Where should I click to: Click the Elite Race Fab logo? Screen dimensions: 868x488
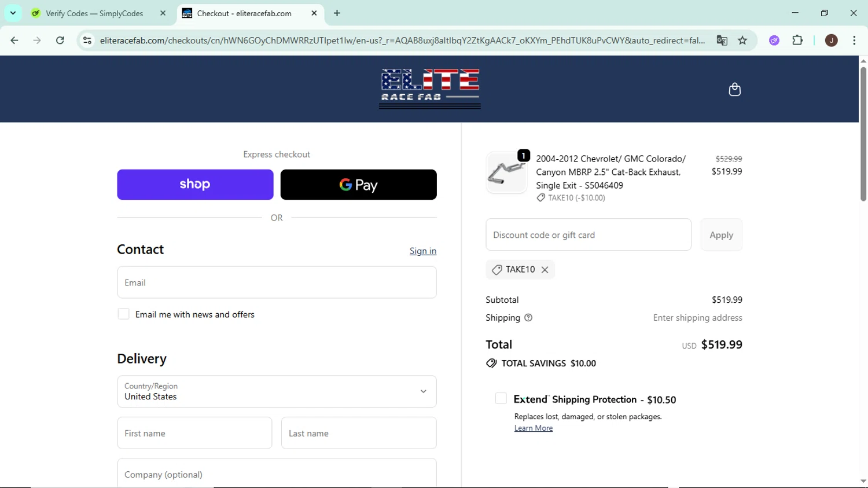[x=430, y=89]
